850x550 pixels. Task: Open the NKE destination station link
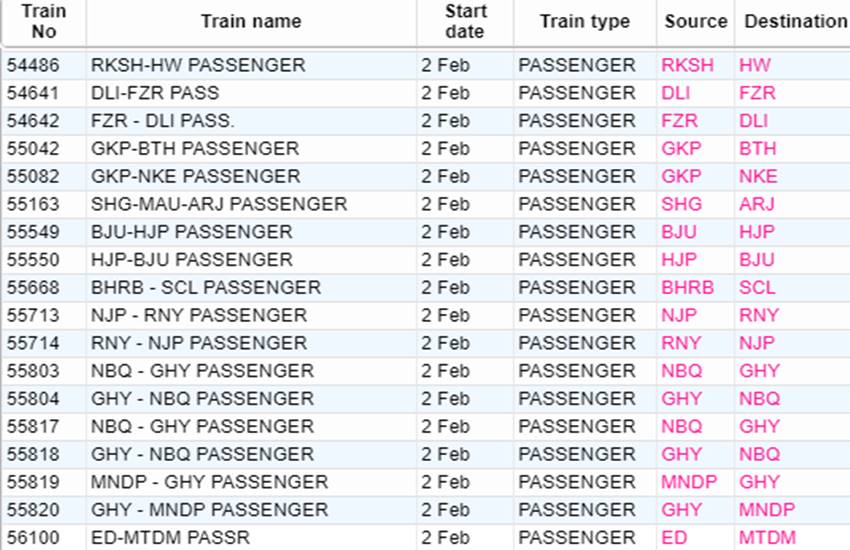coord(758,176)
